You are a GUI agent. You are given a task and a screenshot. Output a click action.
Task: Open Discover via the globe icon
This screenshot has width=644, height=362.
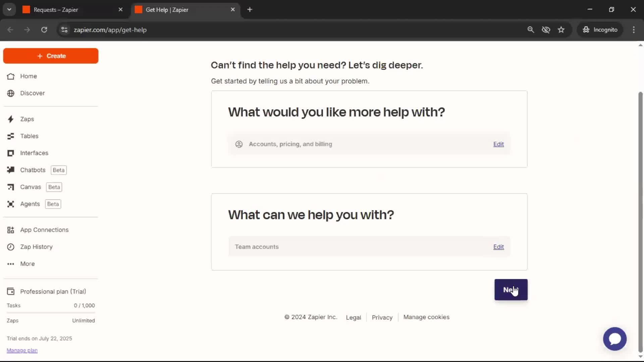11,93
